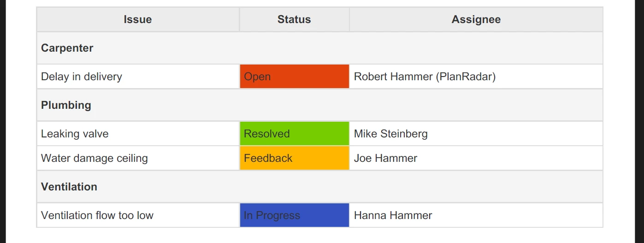
Task: Open the Delay in delivery issue
Action: coord(82,77)
